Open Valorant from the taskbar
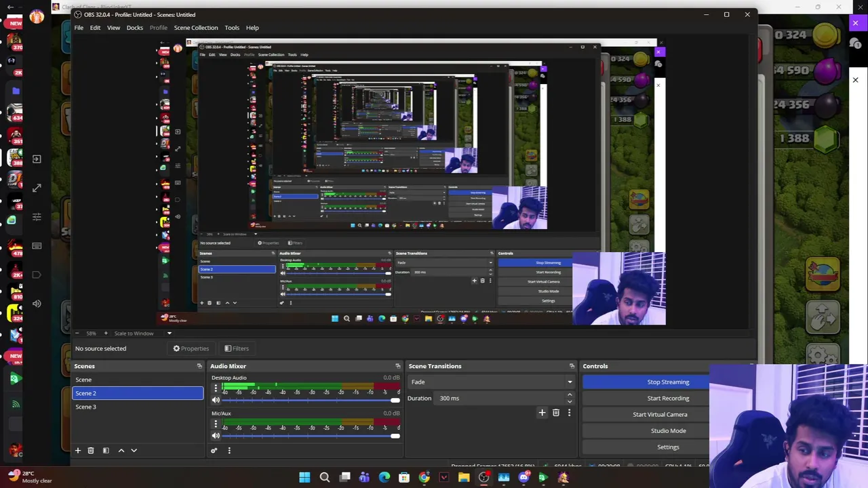 pos(444,478)
